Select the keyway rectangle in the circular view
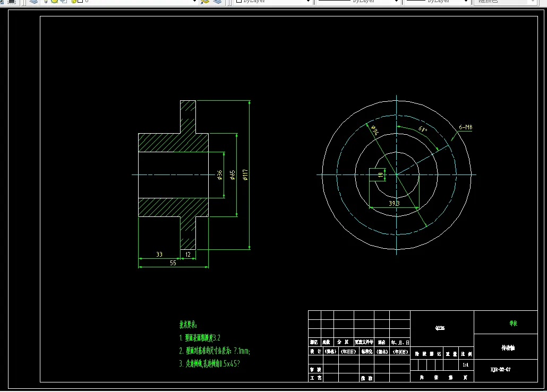Image resolution: width=547 pixels, height=392 pixels. (377, 175)
